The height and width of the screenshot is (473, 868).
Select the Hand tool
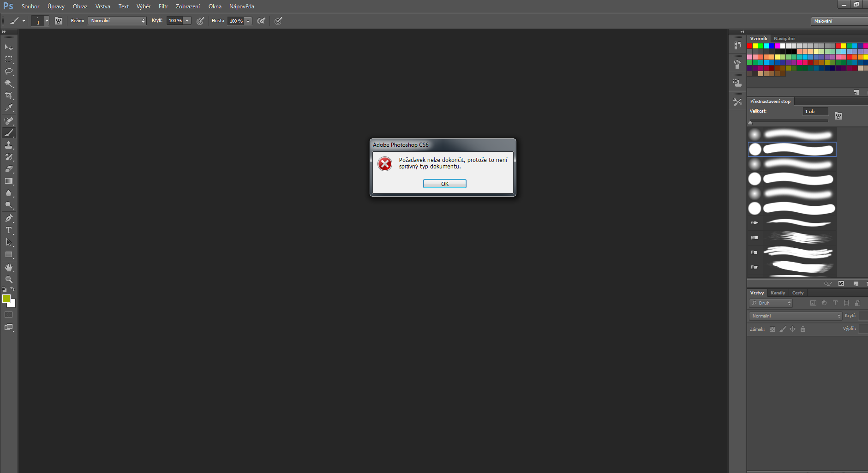click(9, 268)
